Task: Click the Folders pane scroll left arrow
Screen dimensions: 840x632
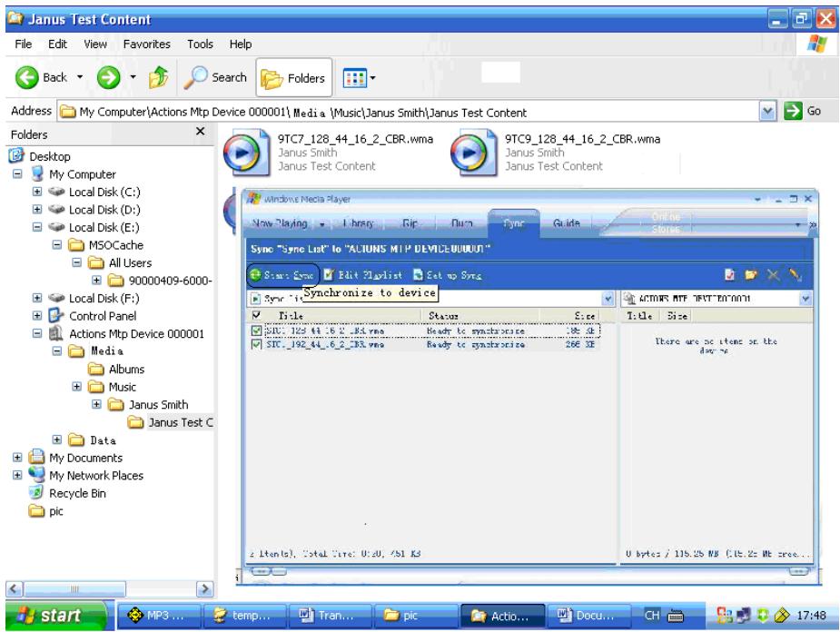Action: pyautogui.click(x=15, y=589)
